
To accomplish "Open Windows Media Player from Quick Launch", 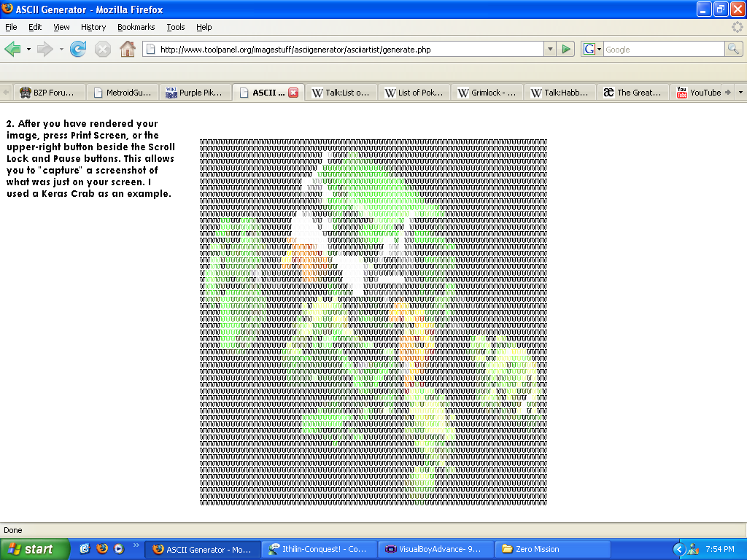I will pos(117,548).
